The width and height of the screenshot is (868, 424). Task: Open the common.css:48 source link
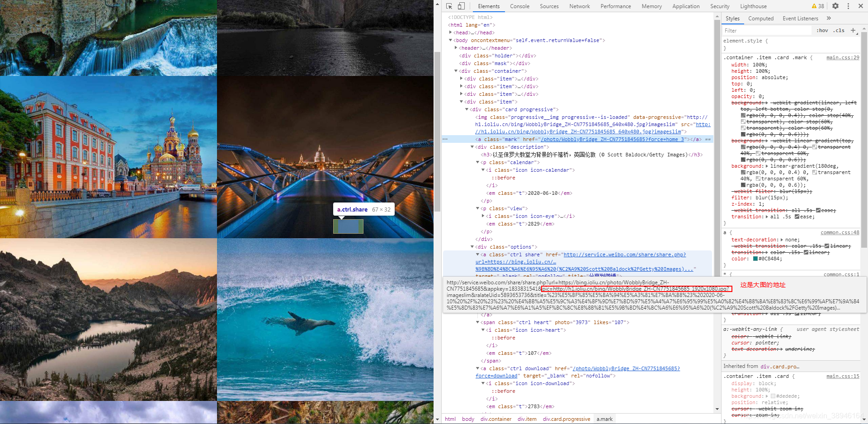click(840, 233)
